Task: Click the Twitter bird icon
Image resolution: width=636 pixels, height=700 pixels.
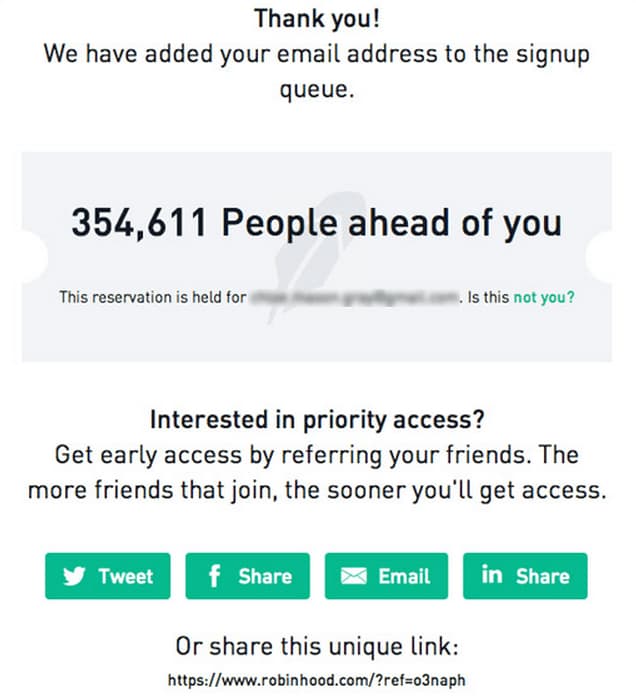Action: coord(74,576)
